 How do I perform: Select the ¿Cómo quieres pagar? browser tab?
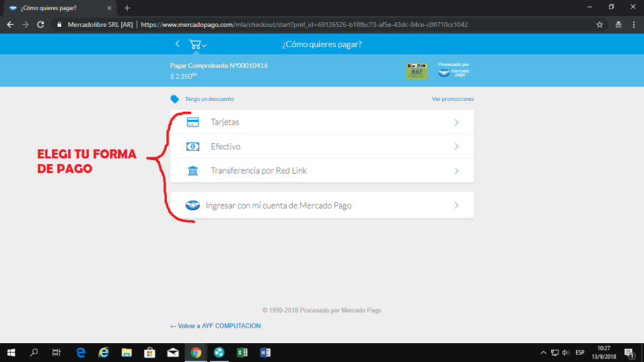[x=61, y=8]
